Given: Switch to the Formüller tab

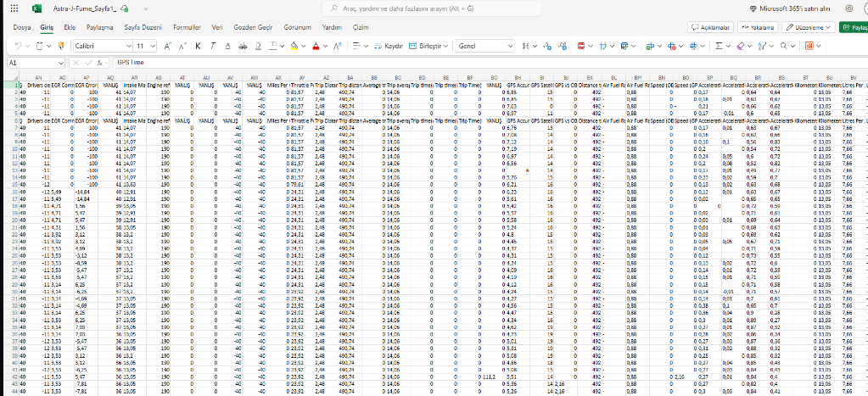Looking at the screenshot, I should coord(188,27).
